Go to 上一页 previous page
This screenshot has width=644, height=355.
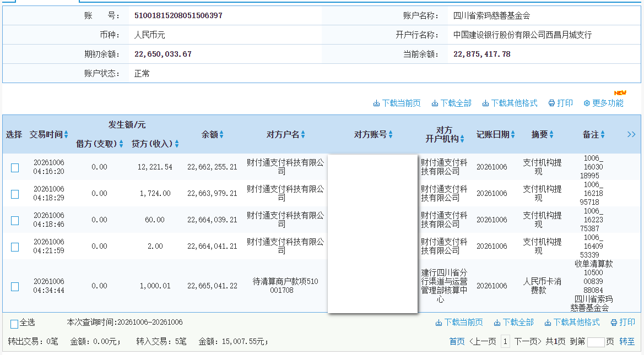coord(483,341)
